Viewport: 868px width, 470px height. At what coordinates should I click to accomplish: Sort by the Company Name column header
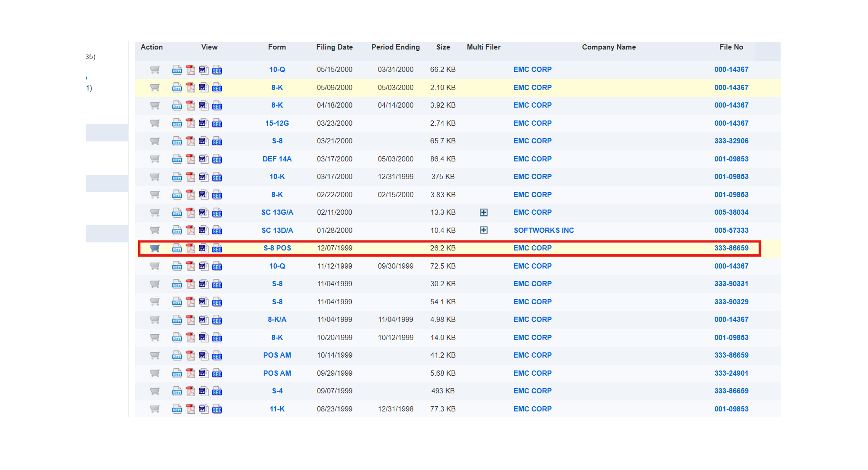click(609, 47)
